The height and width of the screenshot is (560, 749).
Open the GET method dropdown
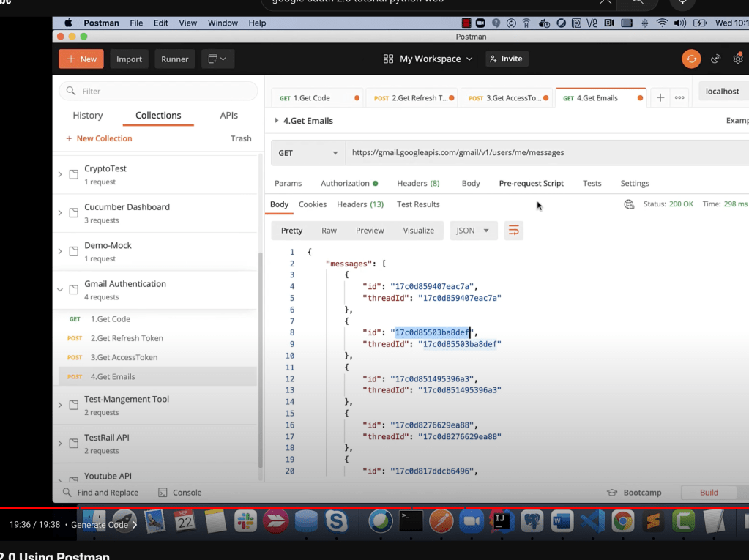(x=308, y=153)
